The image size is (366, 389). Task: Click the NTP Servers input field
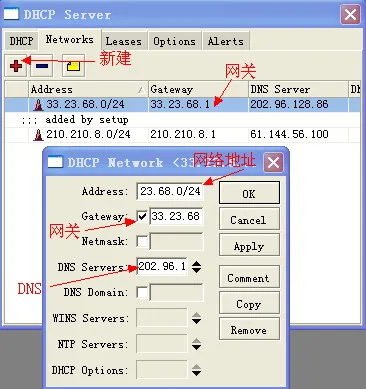click(x=162, y=344)
